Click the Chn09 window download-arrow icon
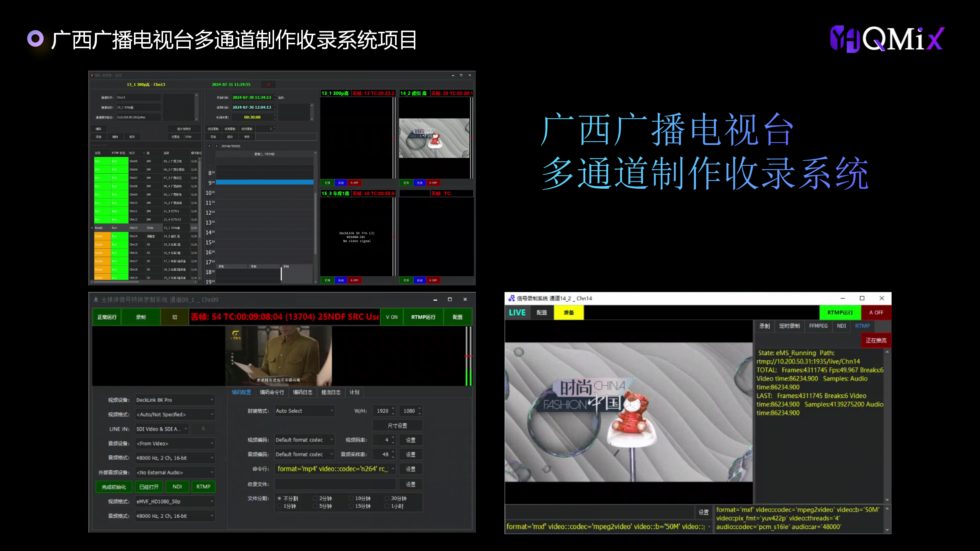Image resolution: width=980 pixels, height=551 pixels. (x=96, y=300)
